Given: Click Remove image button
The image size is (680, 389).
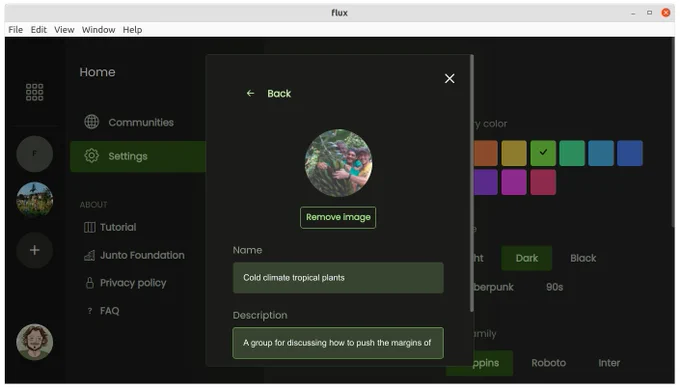Looking at the screenshot, I should [338, 217].
